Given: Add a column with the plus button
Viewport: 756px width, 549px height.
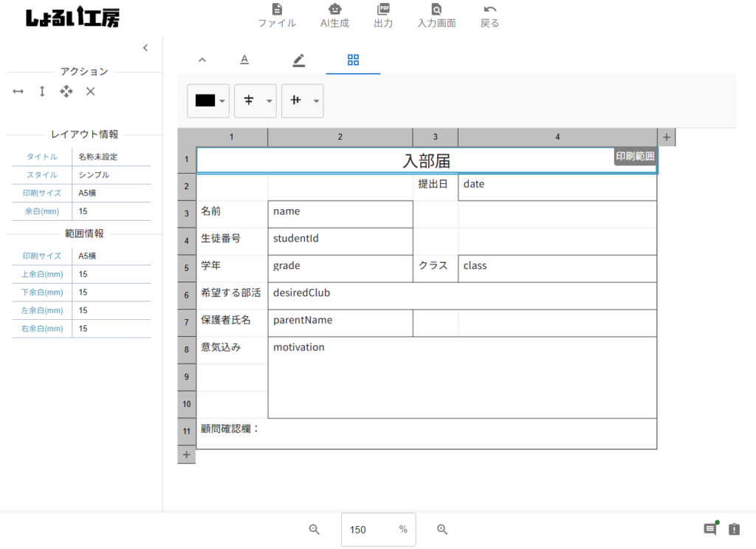Looking at the screenshot, I should (x=666, y=137).
